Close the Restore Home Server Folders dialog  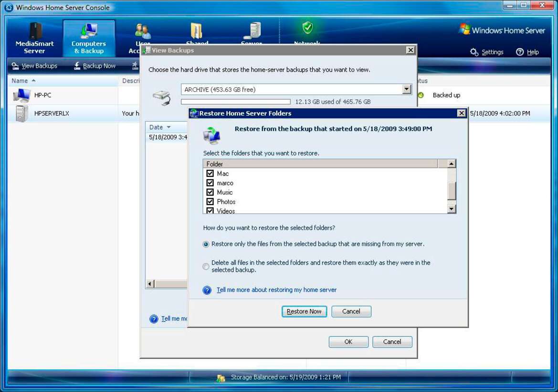461,113
